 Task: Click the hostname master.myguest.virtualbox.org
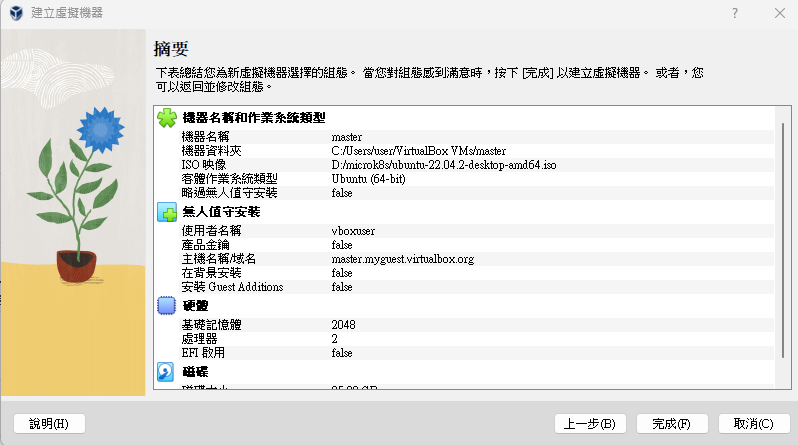click(403, 259)
